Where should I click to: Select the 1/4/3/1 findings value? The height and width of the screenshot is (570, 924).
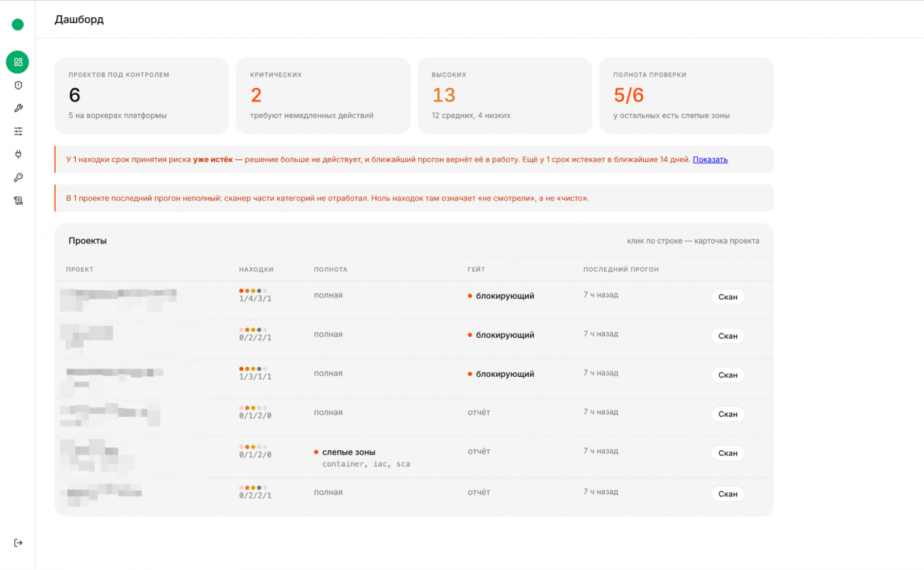[255, 299]
